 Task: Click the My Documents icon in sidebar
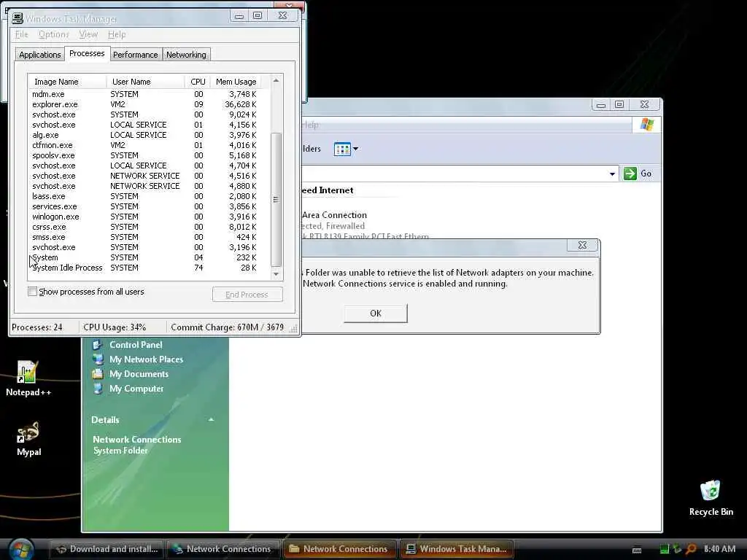tap(98, 374)
